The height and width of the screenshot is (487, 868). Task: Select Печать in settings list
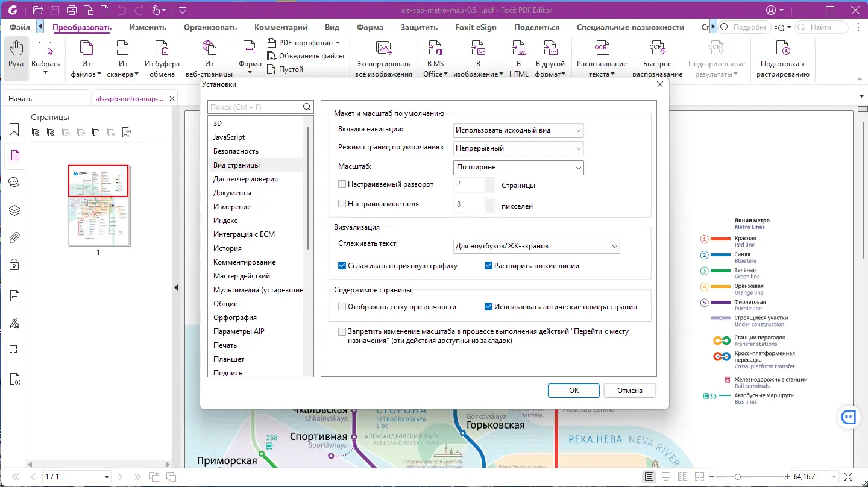(x=225, y=345)
